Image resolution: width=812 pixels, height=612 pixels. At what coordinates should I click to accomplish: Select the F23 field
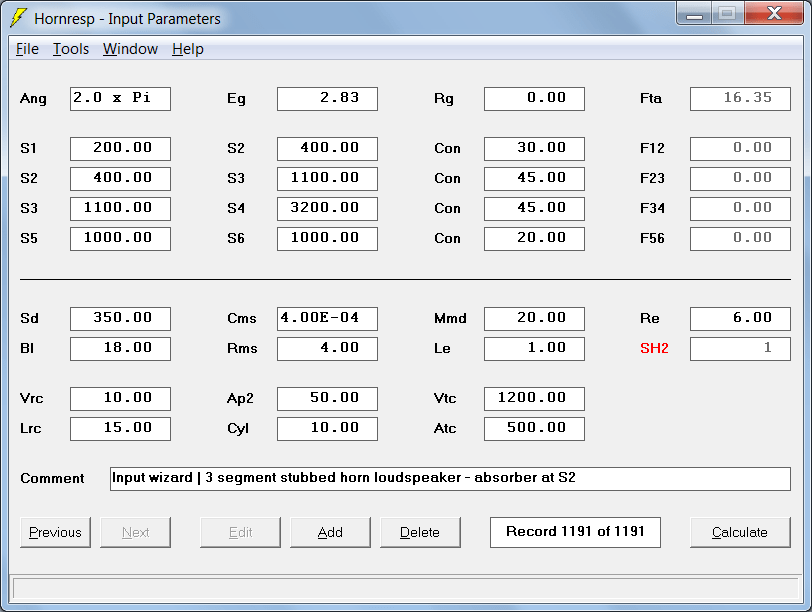(741, 179)
